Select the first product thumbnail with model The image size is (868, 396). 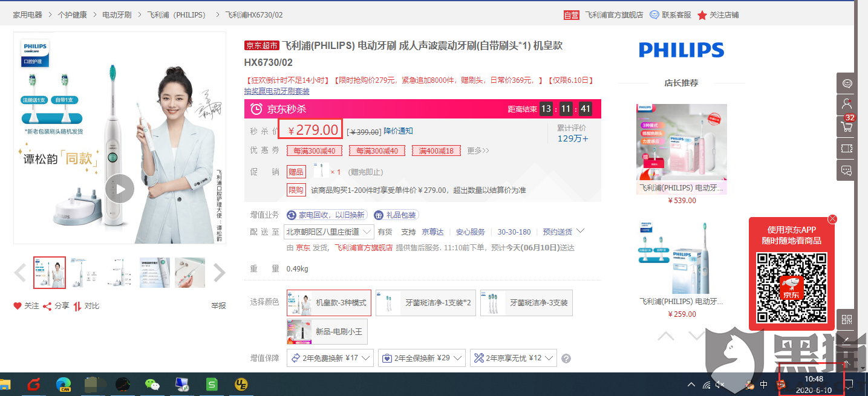click(x=50, y=273)
